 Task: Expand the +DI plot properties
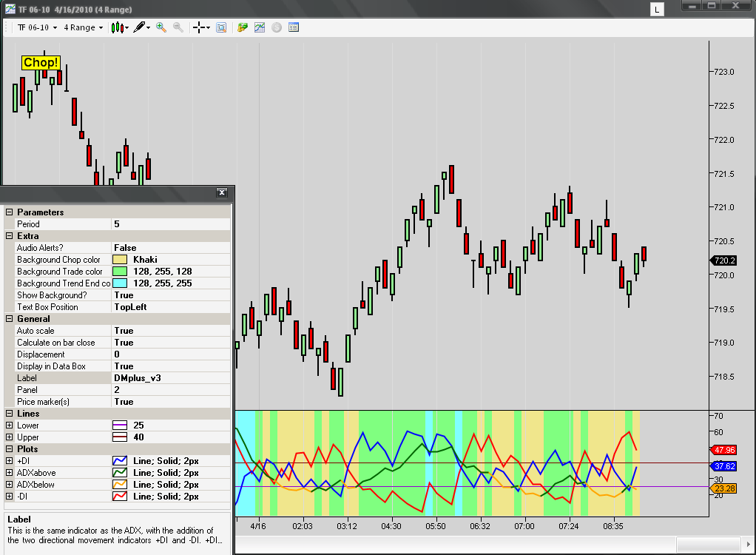9,461
